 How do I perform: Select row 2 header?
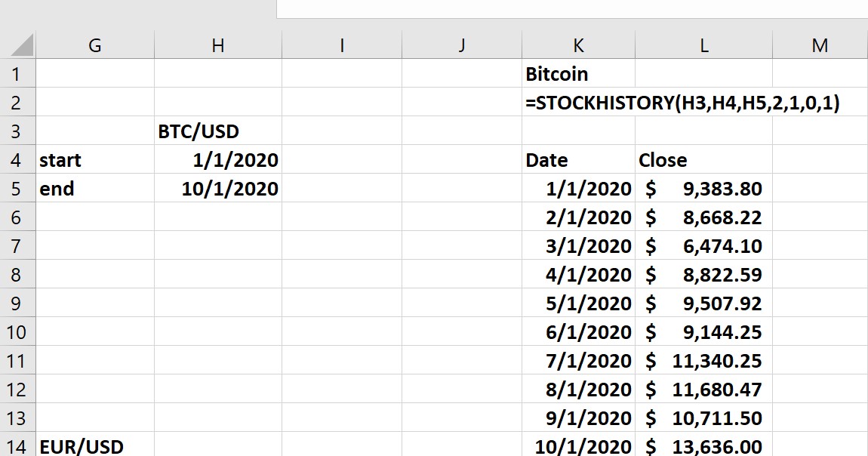(17, 103)
